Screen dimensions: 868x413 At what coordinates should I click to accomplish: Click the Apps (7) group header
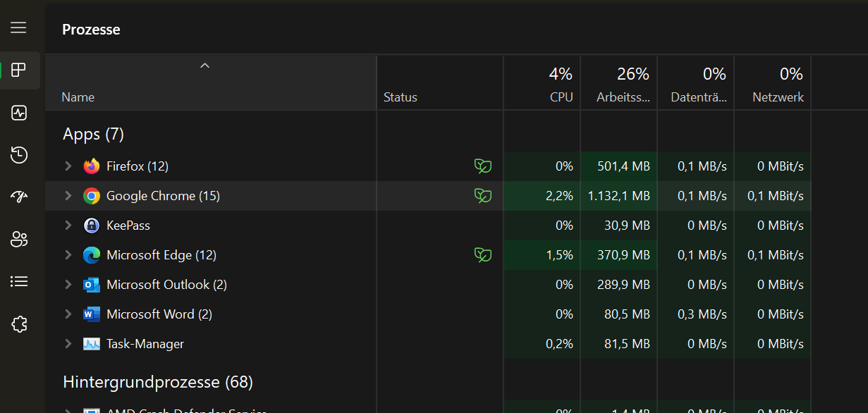click(93, 134)
